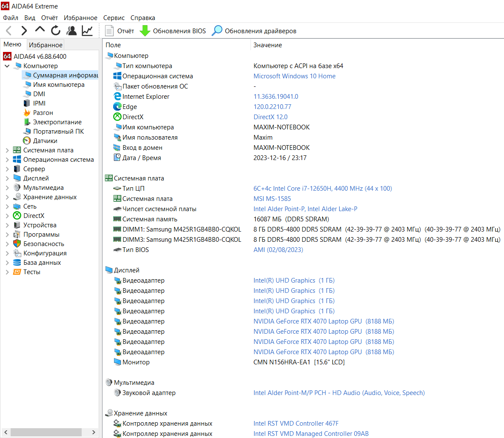Click the Безопасность shield icon
This screenshot has width=504, height=438.
(x=17, y=244)
